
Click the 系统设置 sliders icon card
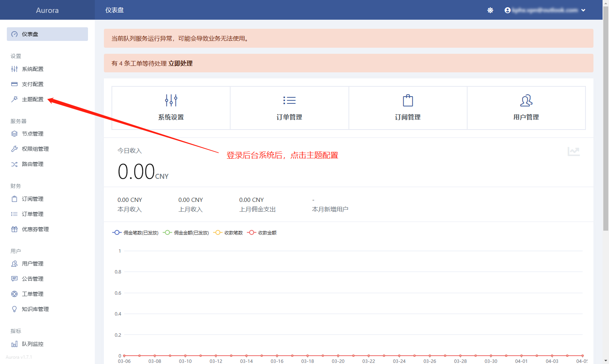click(171, 108)
